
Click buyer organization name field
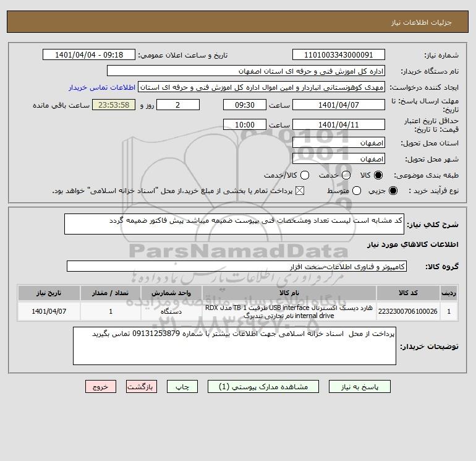point(246,71)
